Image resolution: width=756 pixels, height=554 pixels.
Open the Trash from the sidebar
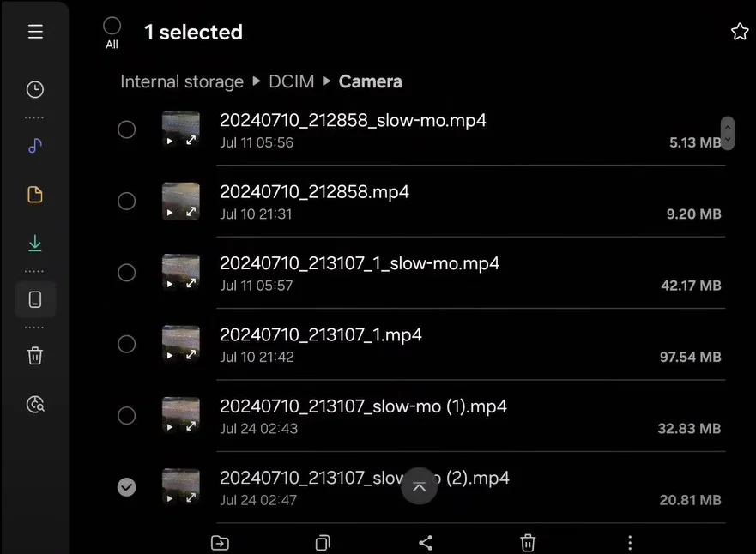pyautogui.click(x=34, y=355)
